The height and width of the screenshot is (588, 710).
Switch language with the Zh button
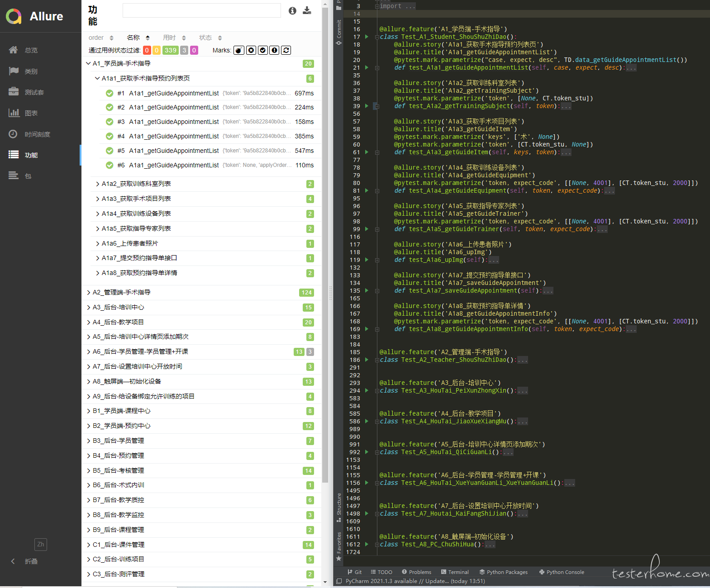(41, 544)
